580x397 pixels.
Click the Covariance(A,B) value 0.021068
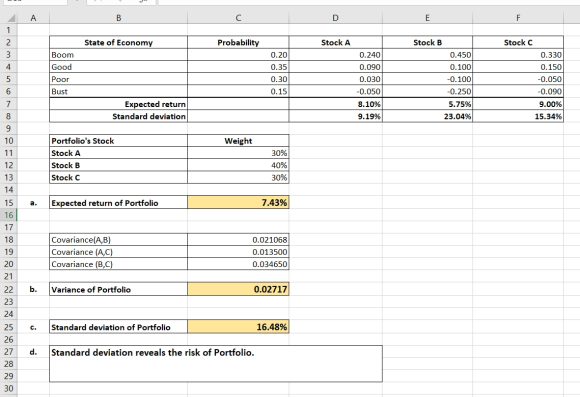[238, 240]
